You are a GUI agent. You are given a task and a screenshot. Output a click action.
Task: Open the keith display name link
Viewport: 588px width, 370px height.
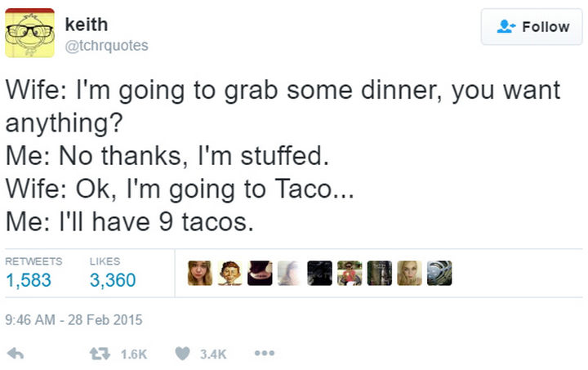[x=86, y=25]
